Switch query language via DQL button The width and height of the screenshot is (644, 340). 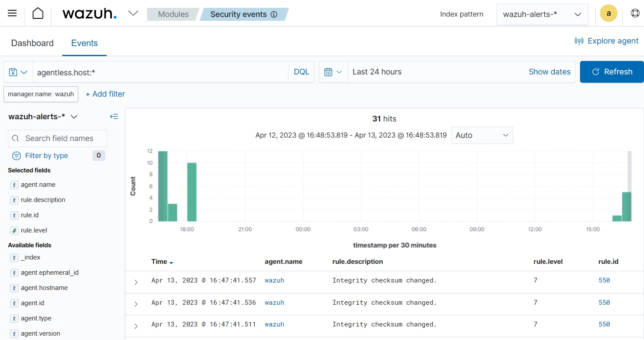pos(301,72)
